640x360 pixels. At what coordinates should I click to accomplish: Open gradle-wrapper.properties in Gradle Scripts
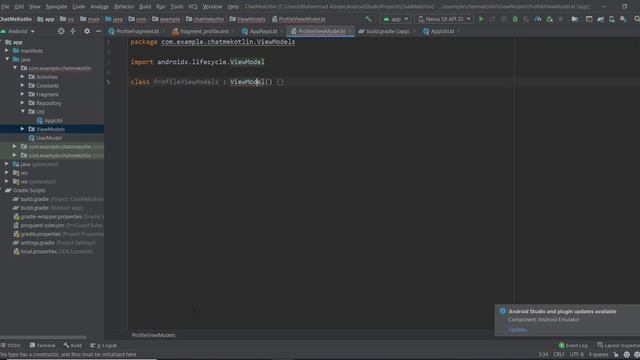pos(51,217)
